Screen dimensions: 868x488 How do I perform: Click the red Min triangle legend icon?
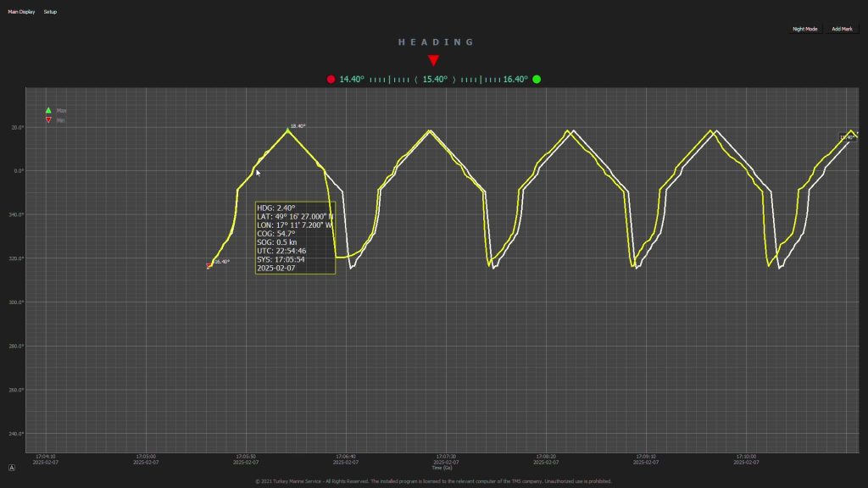[48, 120]
